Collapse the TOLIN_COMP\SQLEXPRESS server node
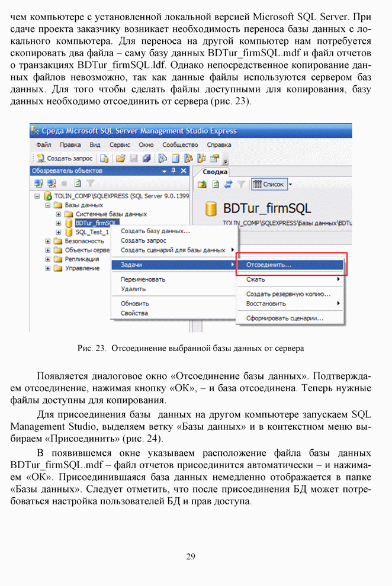 click(x=37, y=196)
